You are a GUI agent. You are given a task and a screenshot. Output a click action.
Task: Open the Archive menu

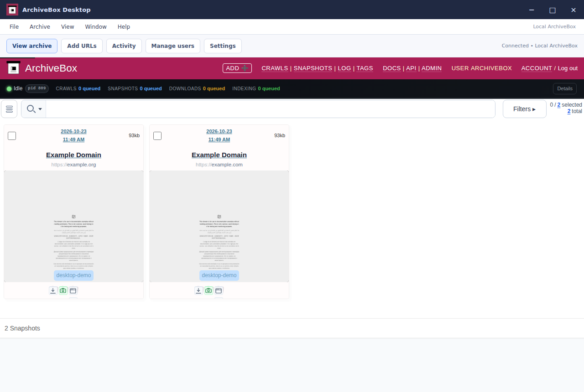click(40, 27)
